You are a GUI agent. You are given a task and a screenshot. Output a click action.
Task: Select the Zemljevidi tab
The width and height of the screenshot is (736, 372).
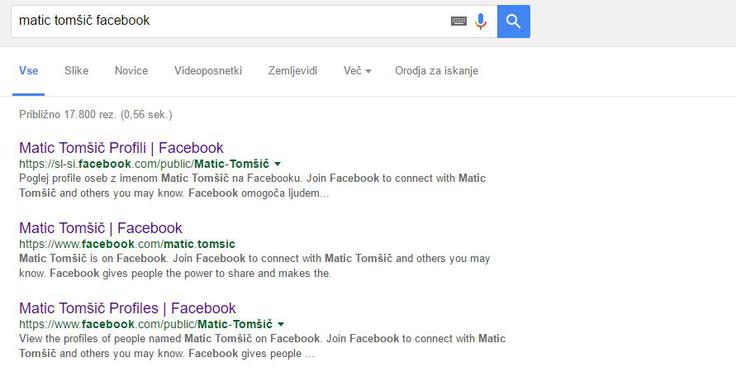pos(293,71)
